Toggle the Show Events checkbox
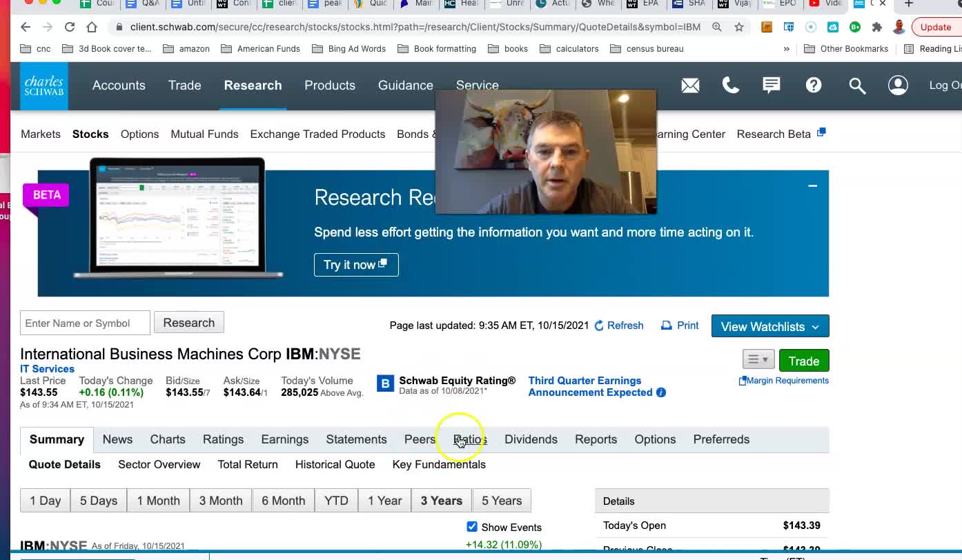The height and width of the screenshot is (560, 962). pyautogui.click(x=472, y=527)
